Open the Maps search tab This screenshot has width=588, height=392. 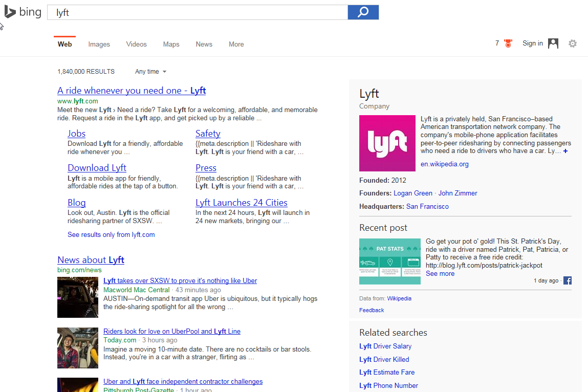point(171,45)
